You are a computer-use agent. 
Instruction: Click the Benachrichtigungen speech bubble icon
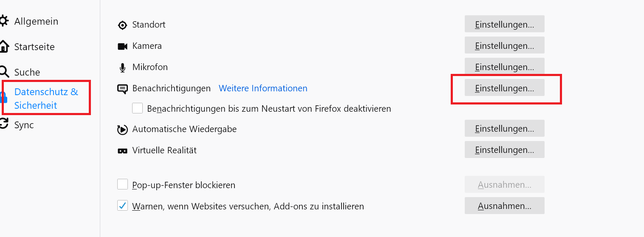coord(122,89)
